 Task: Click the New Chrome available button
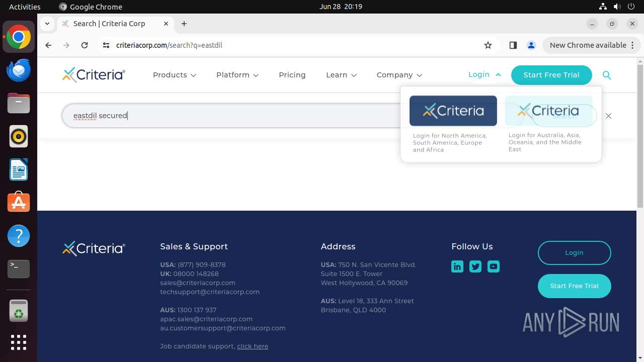[591, 45]
